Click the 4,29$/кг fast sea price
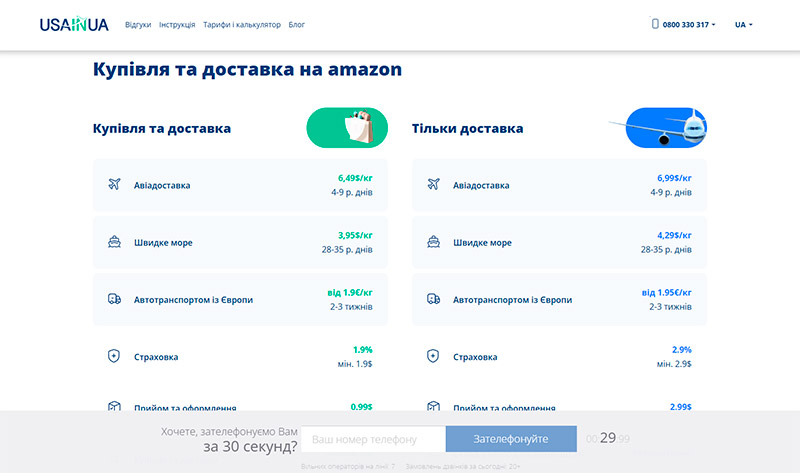The height and width of the screenshot is (473, 800). [x=674, y=235]
